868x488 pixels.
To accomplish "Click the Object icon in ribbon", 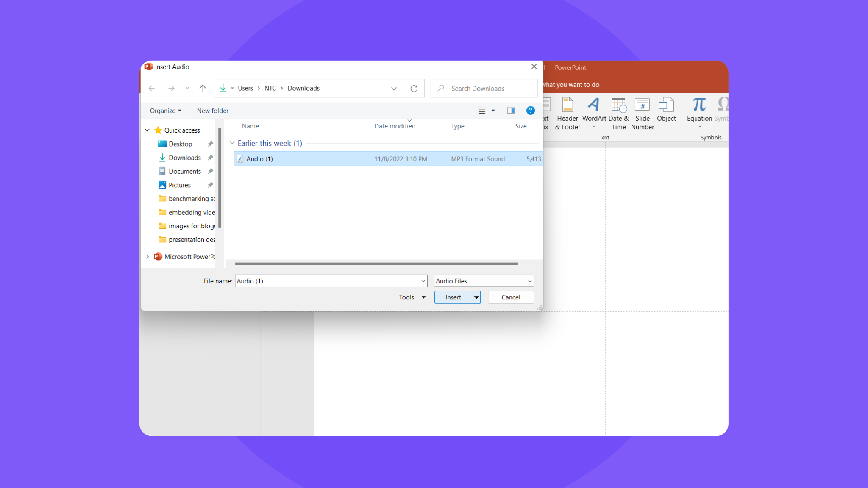I will point(666,105).
